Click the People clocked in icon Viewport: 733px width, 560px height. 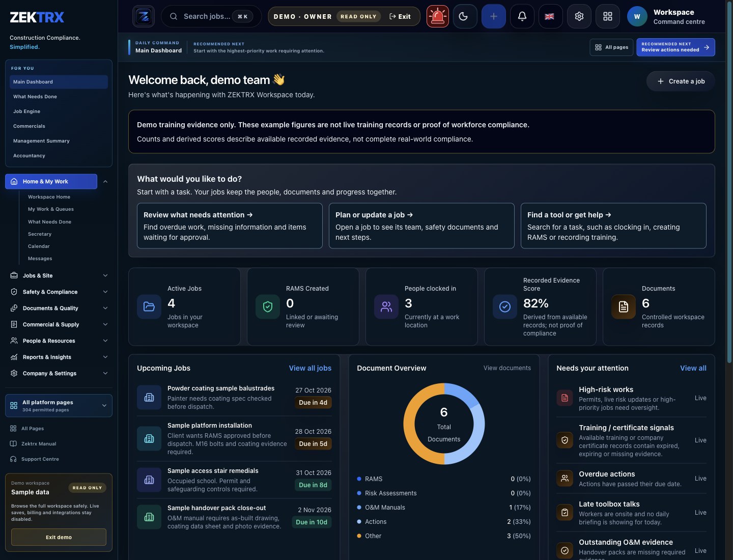coord(386,306)
